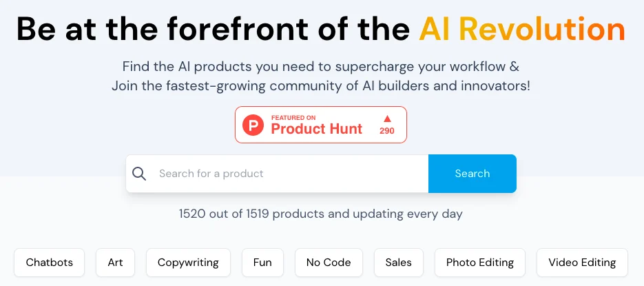Click the magnifying glass search icon
Viewport: 644px width, 286px height.
coord(139,174)
